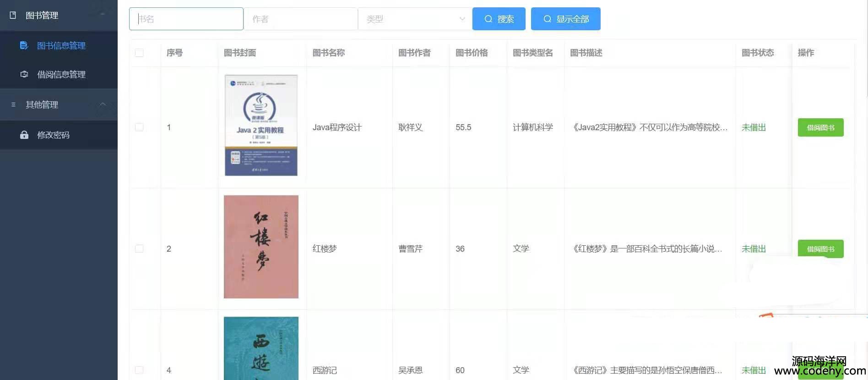
Task: Click 未借出 status of 西游记
Action: [x=754, y=370]
